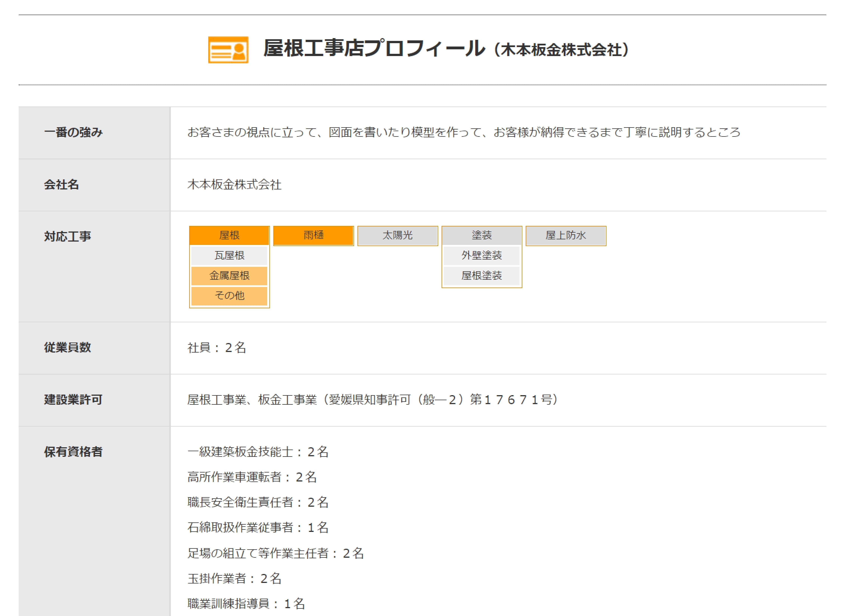Click the その他 sub-item under 屋根

[x=229, y=296]
